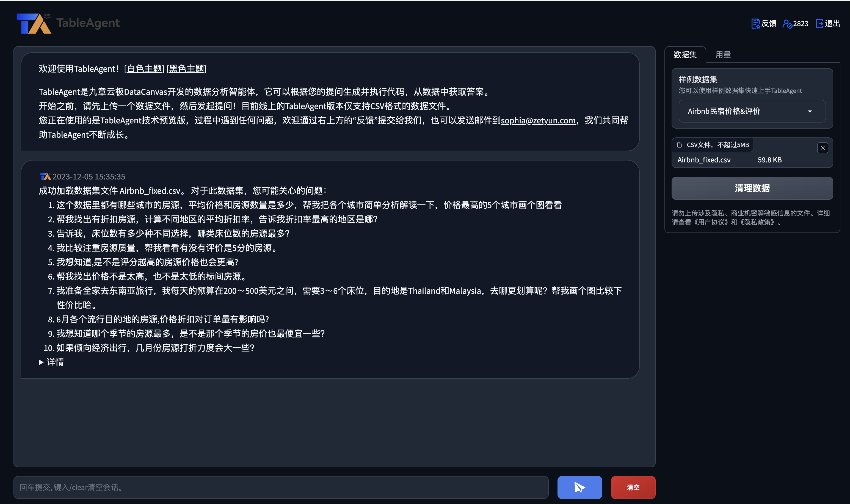Open the sophia@zetyun.com email link
850x504 pixels.
538,120
